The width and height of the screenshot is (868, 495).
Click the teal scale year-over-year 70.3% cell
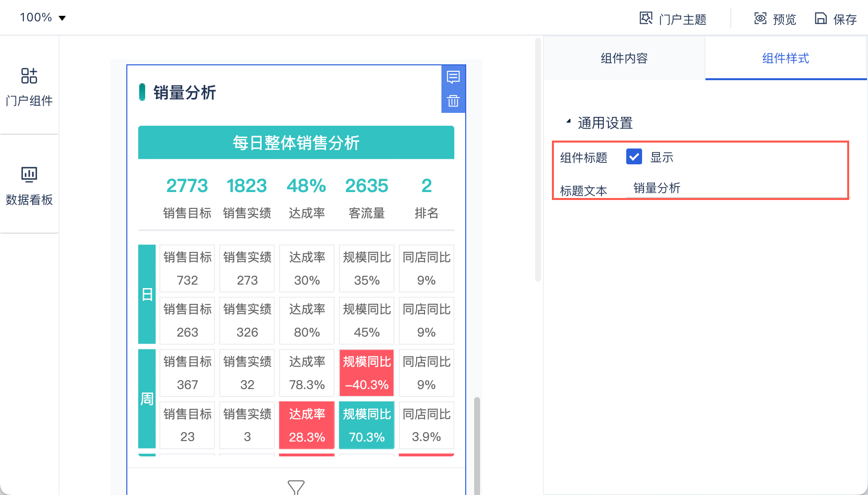(x=367, y=425)
